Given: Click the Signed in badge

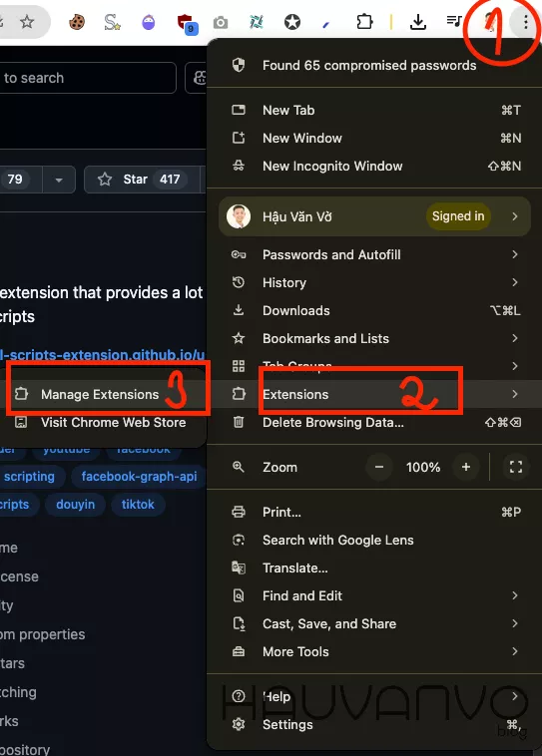Looking at the screenshot, I should pos(458,216).
